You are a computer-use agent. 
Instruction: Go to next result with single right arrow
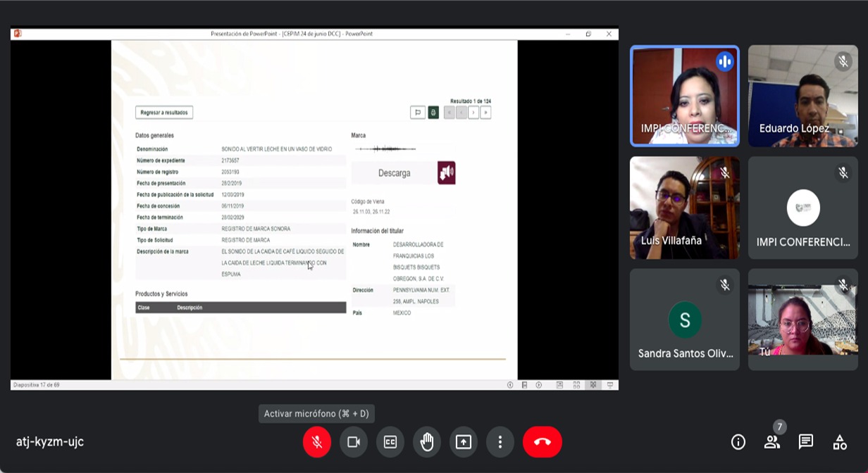pyautogui.click(x=473, y=113)
